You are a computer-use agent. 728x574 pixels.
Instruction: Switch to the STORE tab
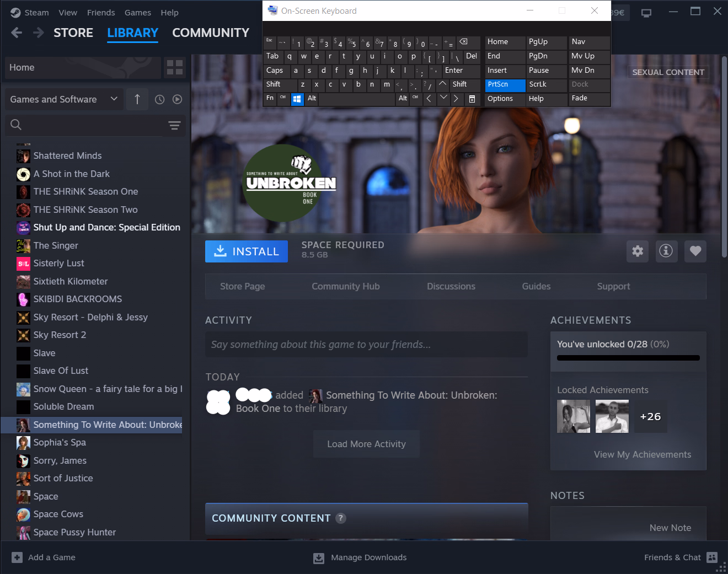point(73,33)
